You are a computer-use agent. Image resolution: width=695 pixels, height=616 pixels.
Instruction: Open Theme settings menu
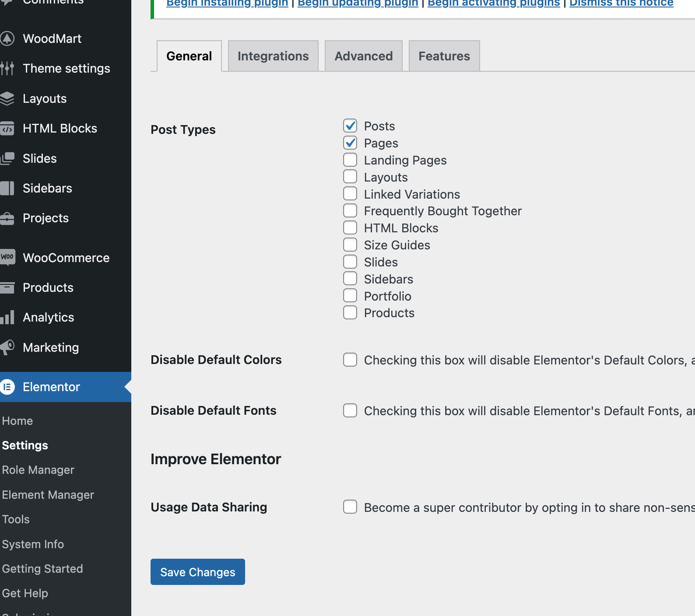coord(66,68)
